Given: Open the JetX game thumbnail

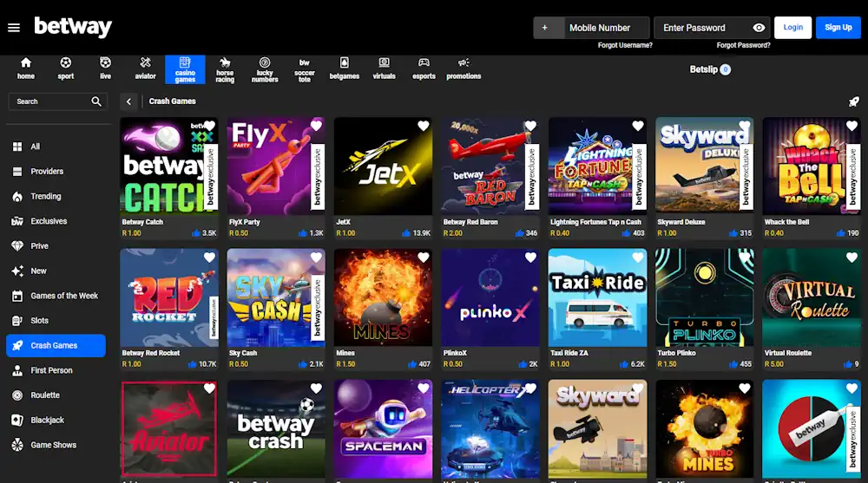Looking at the screenshot, I should tap(383, 166).
